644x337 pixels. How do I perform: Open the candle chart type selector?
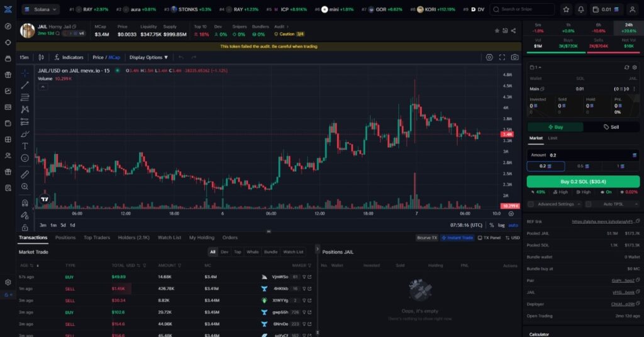click(x=41, y=57)
